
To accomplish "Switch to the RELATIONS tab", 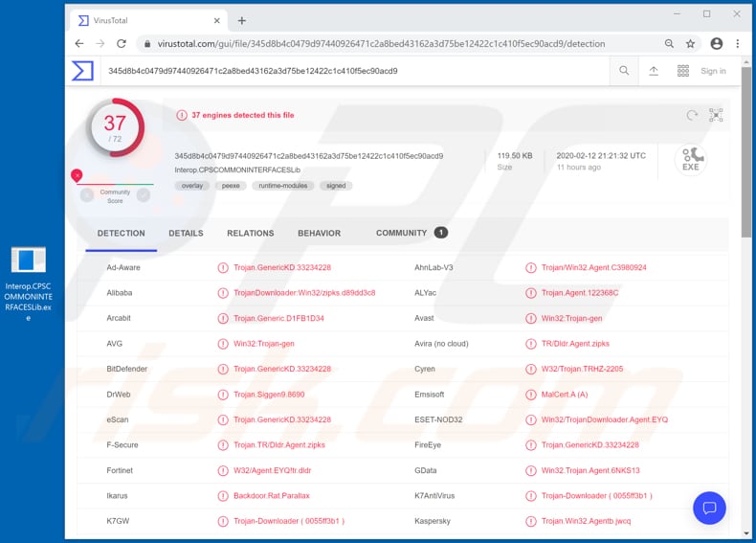I will tap(250, 233).
